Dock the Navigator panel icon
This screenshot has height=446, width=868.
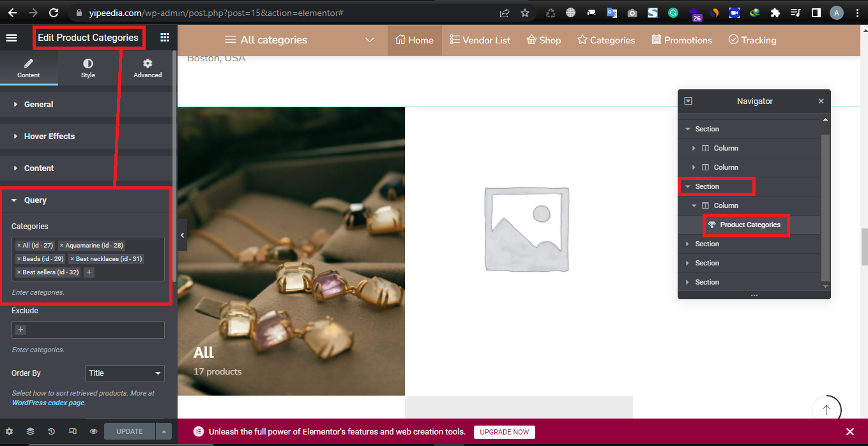(688, 101)
